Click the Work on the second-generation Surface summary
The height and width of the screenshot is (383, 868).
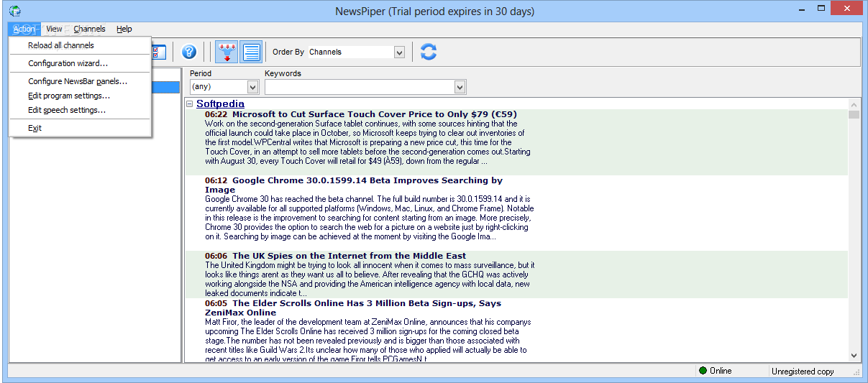click(367, 142)
